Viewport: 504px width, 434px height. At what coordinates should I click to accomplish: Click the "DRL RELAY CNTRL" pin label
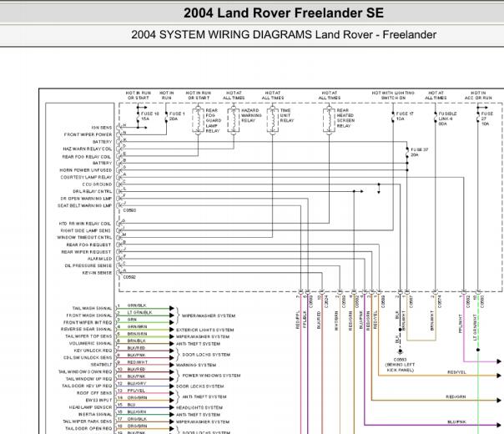pyautogui.click(x=93, y=191)
